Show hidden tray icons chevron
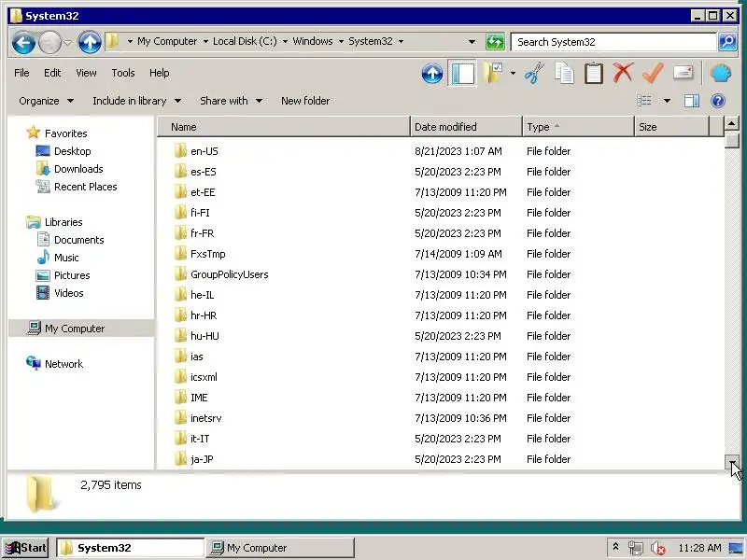Viewport: 747px width, 560px height. [x=615, y=547]
